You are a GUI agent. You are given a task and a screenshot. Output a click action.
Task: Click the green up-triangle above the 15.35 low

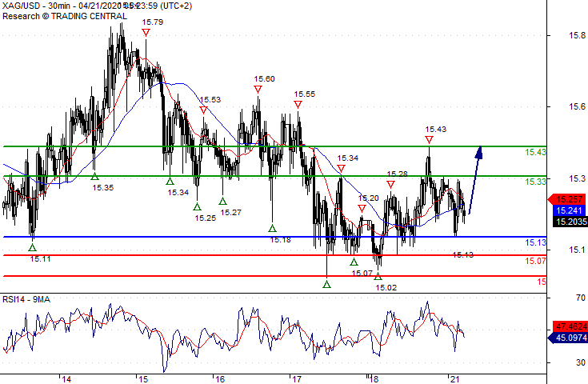click(95, 176)
